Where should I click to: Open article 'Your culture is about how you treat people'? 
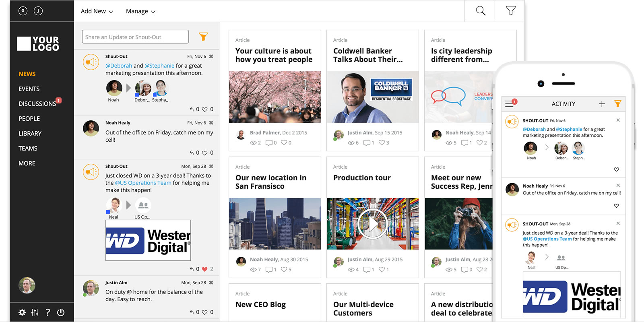pyautogui.click(x=274, y=55)
